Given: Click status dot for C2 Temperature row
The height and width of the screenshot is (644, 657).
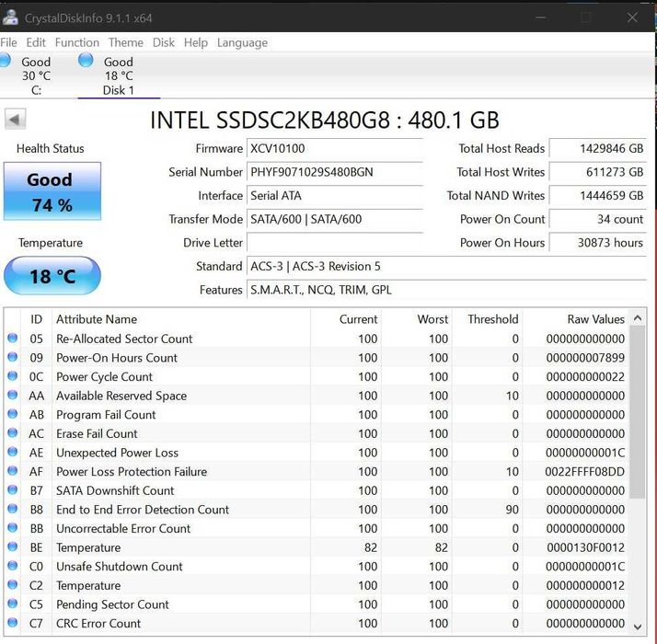Looking at the screenshot, I should click(x=13, y=584).
